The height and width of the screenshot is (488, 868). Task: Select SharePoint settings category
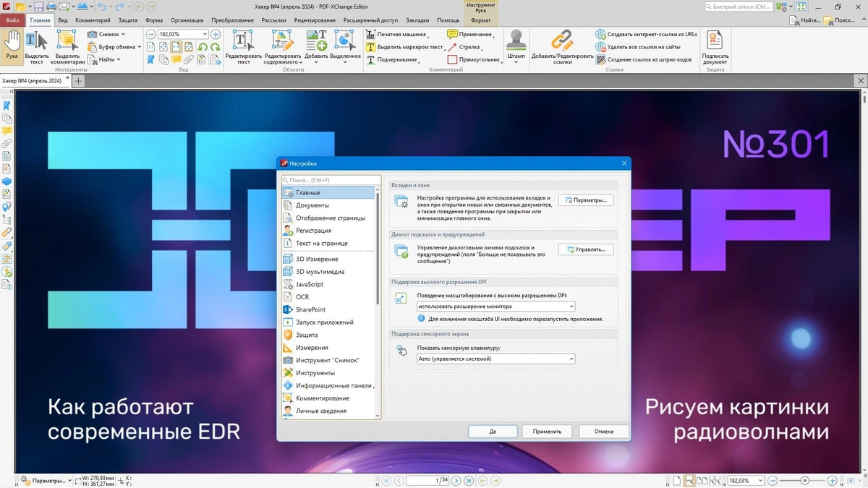(x=328, y=309)
